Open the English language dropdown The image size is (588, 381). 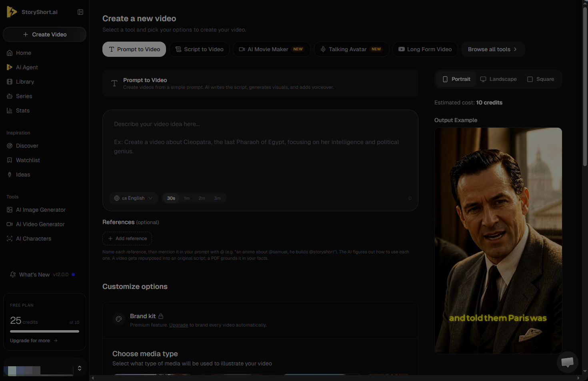tap(133, 198)
